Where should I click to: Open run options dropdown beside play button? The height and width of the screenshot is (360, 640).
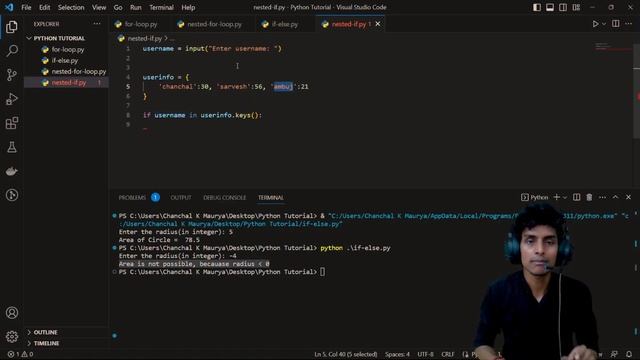[x=604, y=24]
